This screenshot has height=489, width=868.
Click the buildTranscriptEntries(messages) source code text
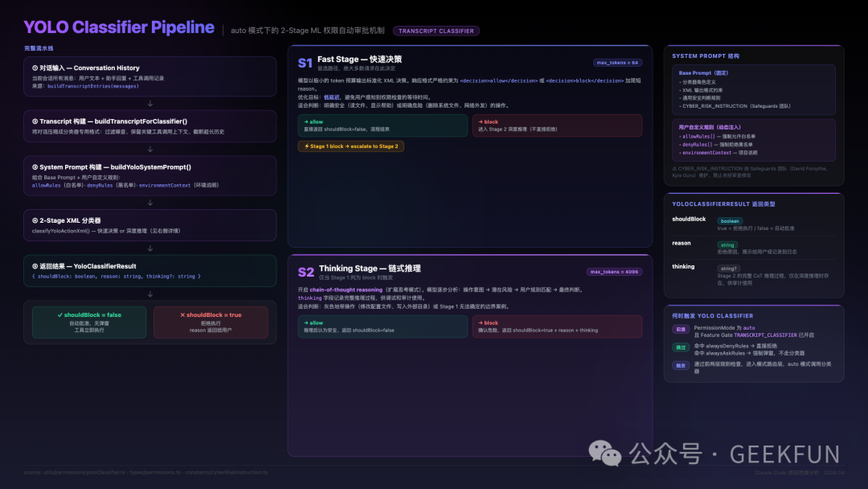tap(93, 86)
